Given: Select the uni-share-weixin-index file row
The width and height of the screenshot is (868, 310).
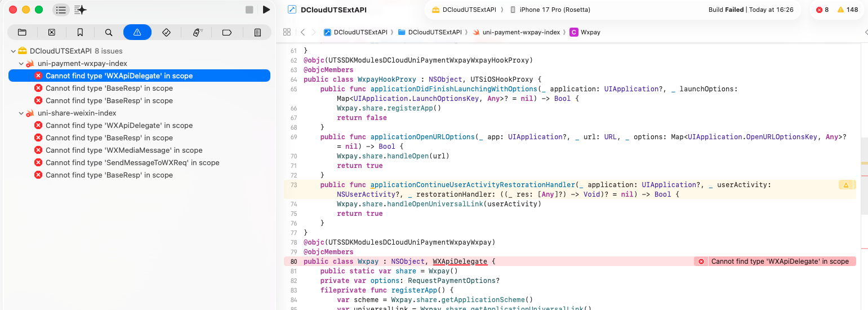Looking at the screenshot, I should [139, 113].
